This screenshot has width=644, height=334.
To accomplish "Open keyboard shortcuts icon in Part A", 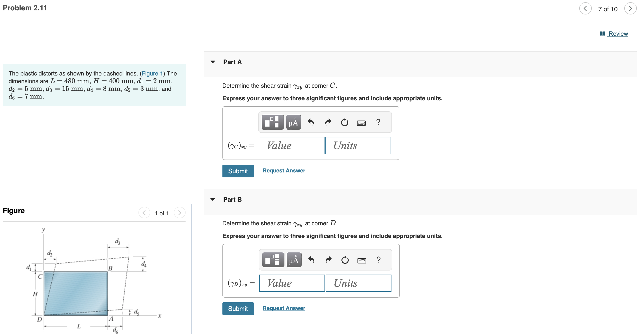I will [x=361, y=123].
